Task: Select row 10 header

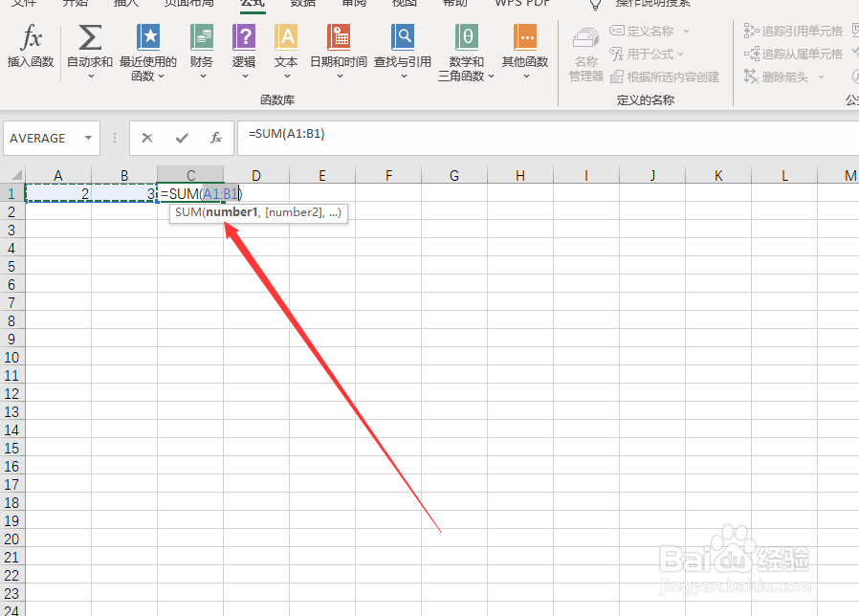Action: (12, 358)
